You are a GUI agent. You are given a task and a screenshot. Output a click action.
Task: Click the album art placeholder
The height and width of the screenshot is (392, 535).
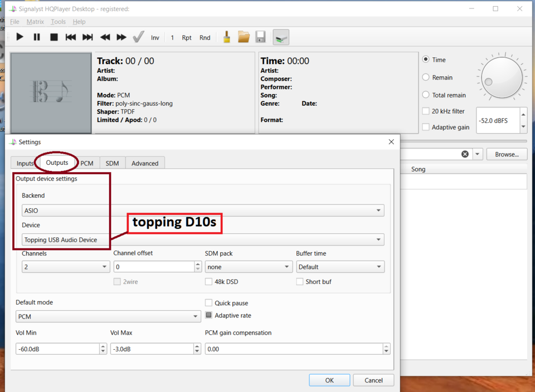pyautogui.click(x=51, y=93)
